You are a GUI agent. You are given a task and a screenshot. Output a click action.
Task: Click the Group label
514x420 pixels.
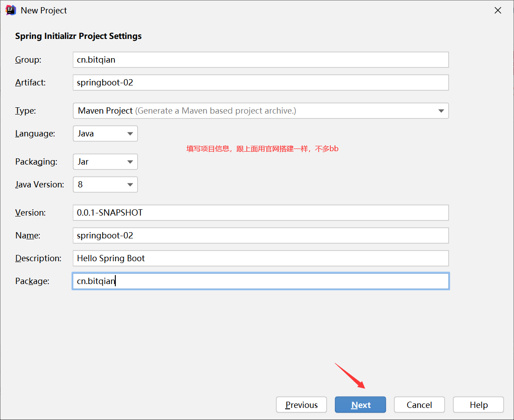pyautogui.click(x=28, y=60)
